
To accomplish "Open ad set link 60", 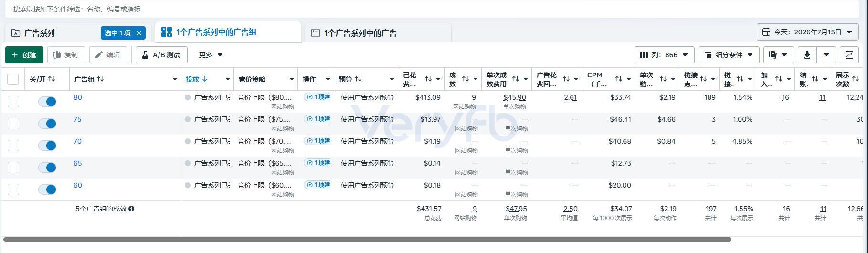I will [x=78, y=185].
